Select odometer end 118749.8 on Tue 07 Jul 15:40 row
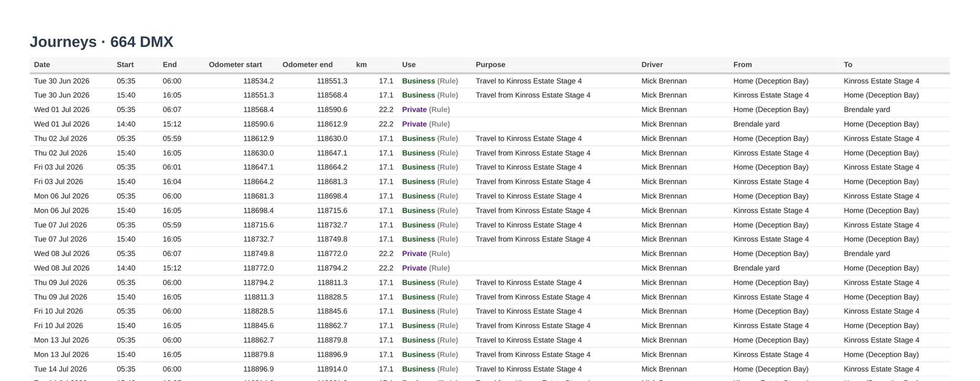 (x=332, y=239)
